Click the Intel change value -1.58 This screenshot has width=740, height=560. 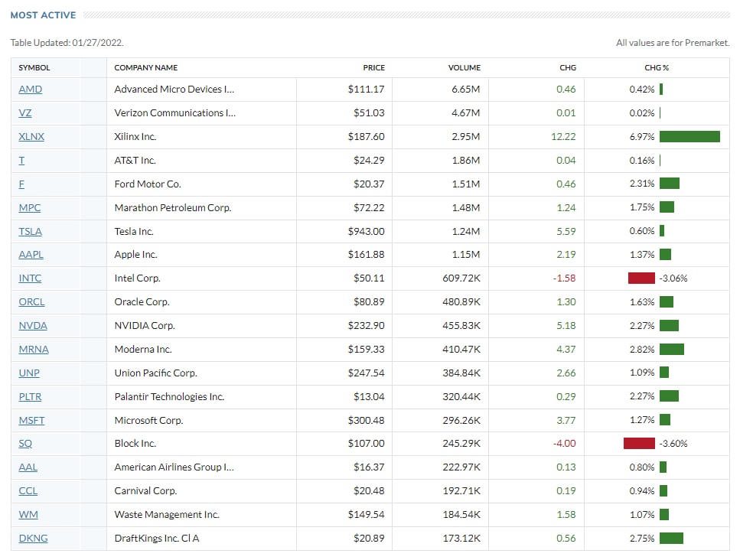(565, 278)
